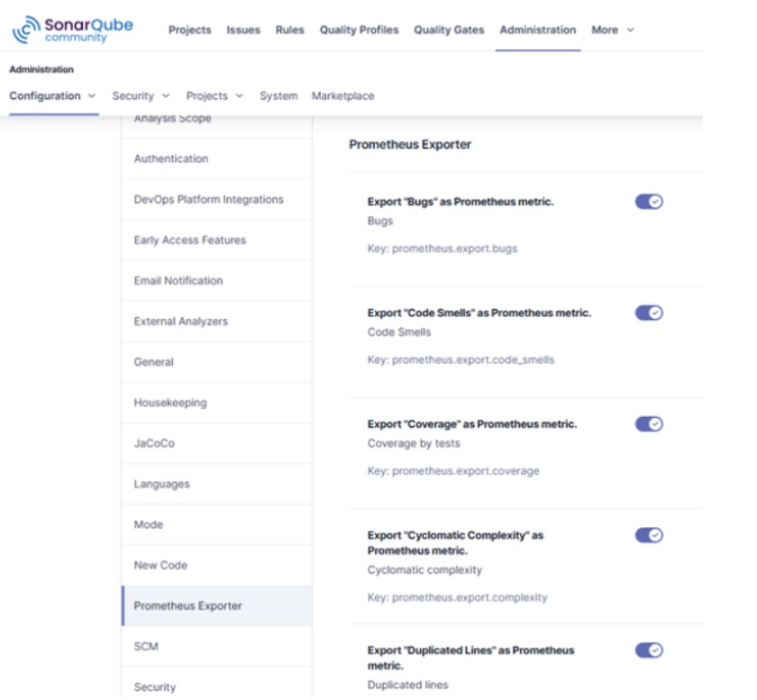
Task: Disable the Code Smells metric export
Action: 649,313
